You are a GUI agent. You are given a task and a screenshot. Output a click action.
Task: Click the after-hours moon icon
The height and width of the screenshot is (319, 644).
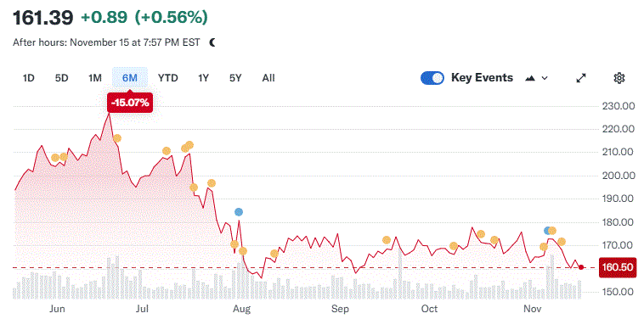[x=212, y=42]
